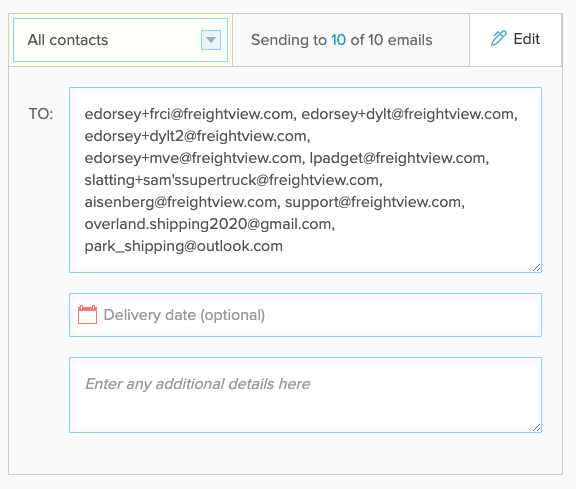Place cursor on edorsey+frci@freightview.com address
Viewport: 576px width, 489px height.
[189, 114]
